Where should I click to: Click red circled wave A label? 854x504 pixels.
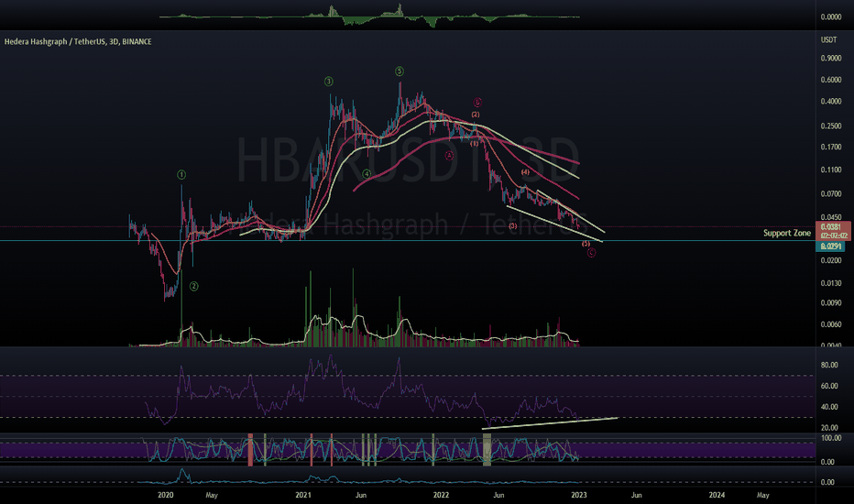(449, 155)
